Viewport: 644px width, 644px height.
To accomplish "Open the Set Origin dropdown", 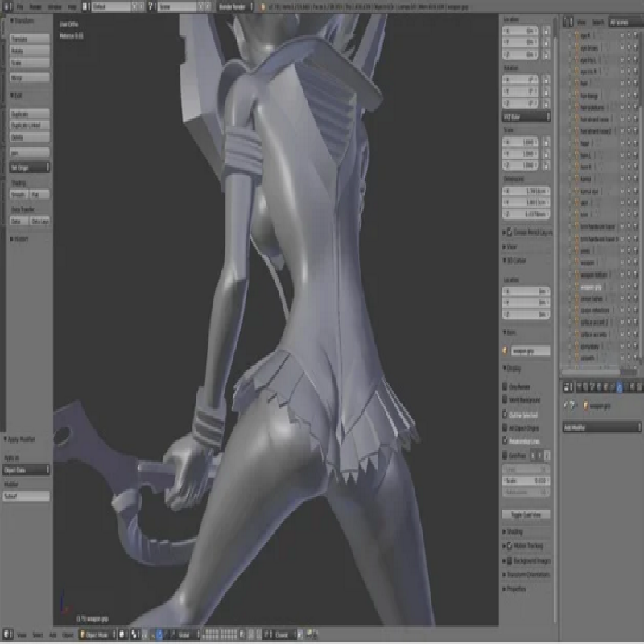I will 30,167.
